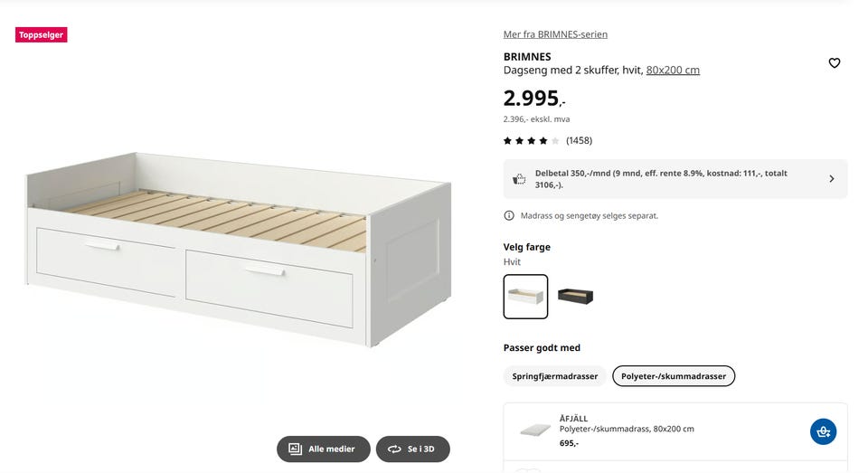The height and width of the screenshot is (473, 868).
Task: Open the 80x200 cm size link
Action: pos(673,71)
